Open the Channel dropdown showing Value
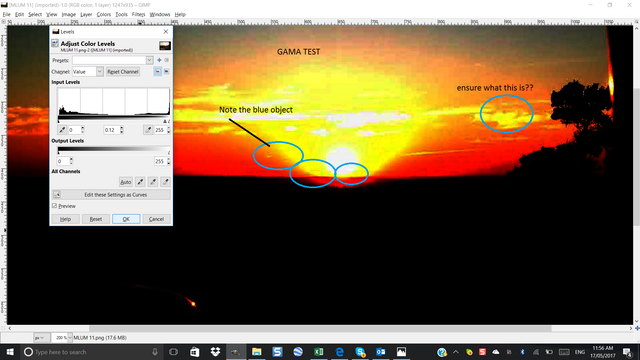This screenshot has height=360, width=640. click(88, 71)
